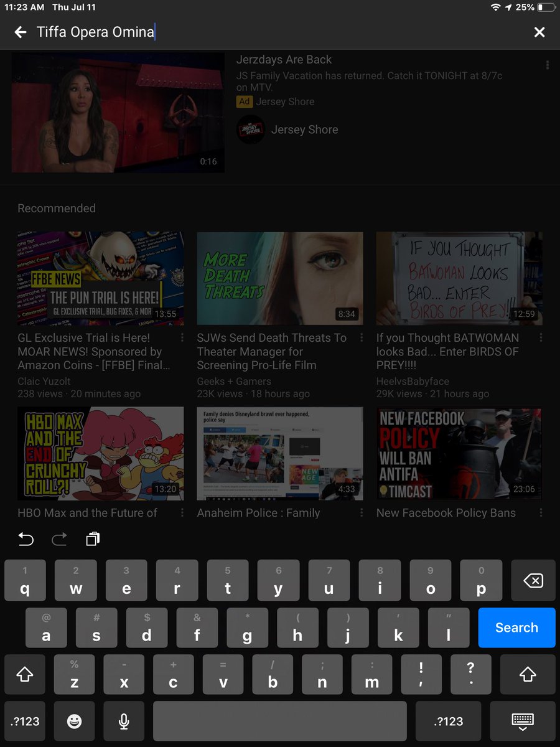Tap the t key
This screenshot has height=747, width=560.
pyautogui.click(x=228, y=581)
